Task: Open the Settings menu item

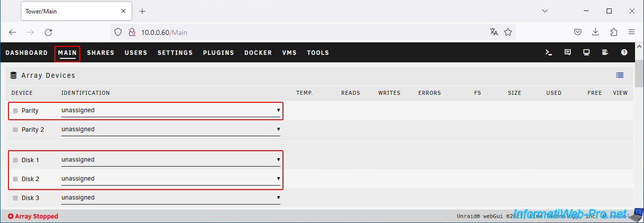Action: [175, 53]
